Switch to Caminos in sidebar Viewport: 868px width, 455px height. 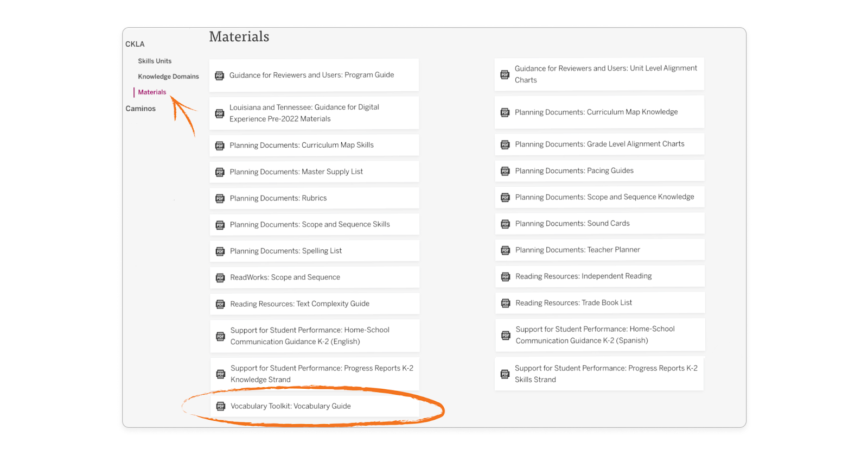coord(141,109)
